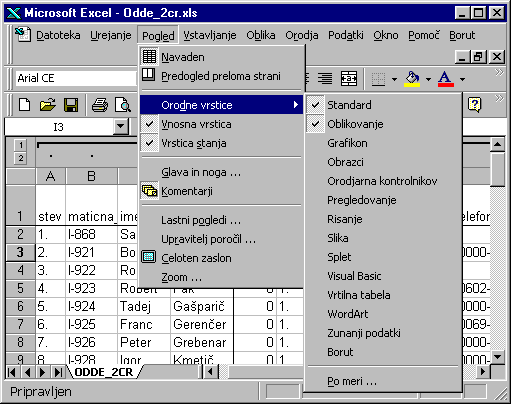Screen dimensions: 511x404
Task: Enable the Risanje toolbar
Action: point(383,219)
